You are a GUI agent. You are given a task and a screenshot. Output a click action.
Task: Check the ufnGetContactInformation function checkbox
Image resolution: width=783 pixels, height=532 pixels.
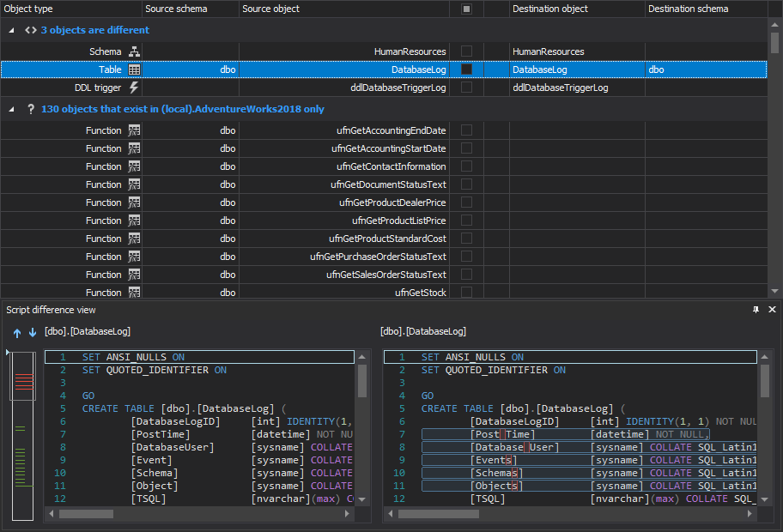[x=466, y=166]
